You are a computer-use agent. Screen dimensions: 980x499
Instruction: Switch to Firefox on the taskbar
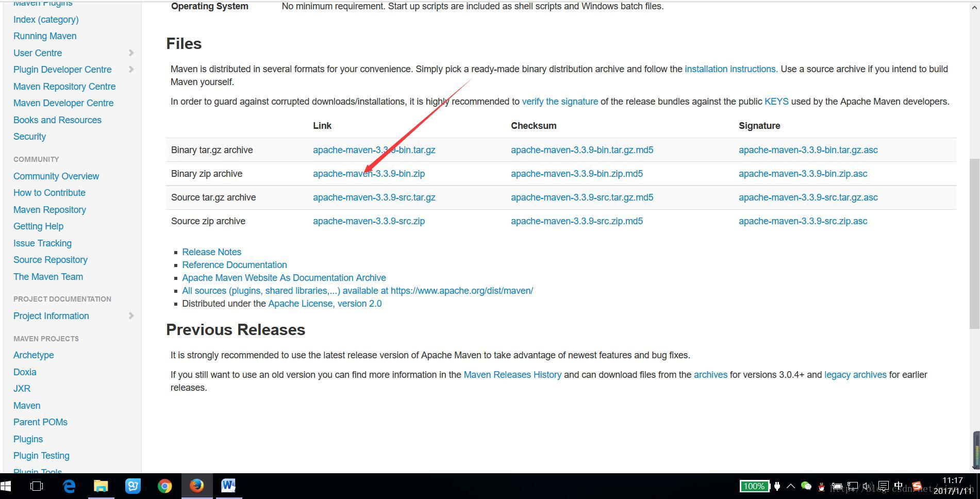(x=196, y=486)
